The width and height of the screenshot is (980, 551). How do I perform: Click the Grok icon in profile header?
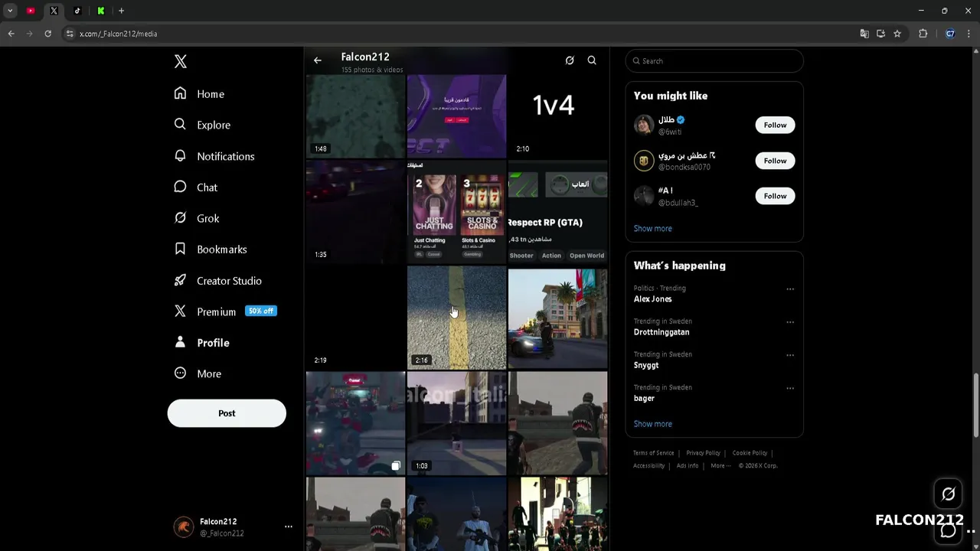pos(570,60)
